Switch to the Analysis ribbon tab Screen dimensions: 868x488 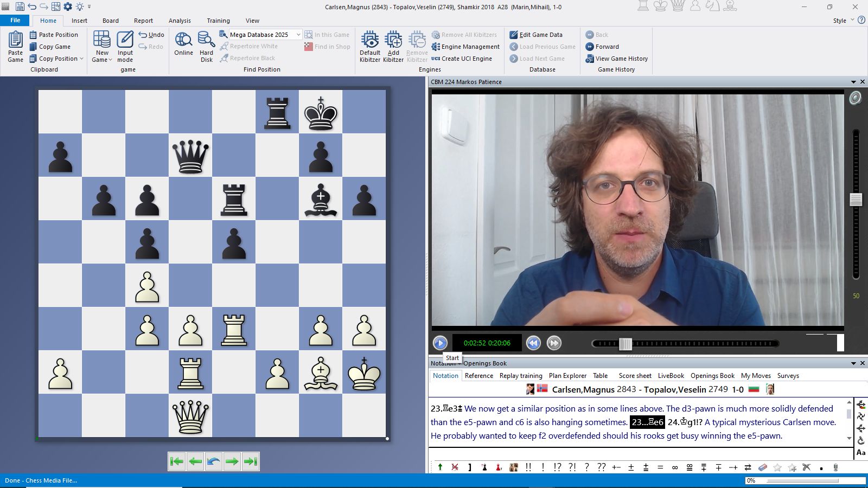pyautogui.click(x=180, y=21)
